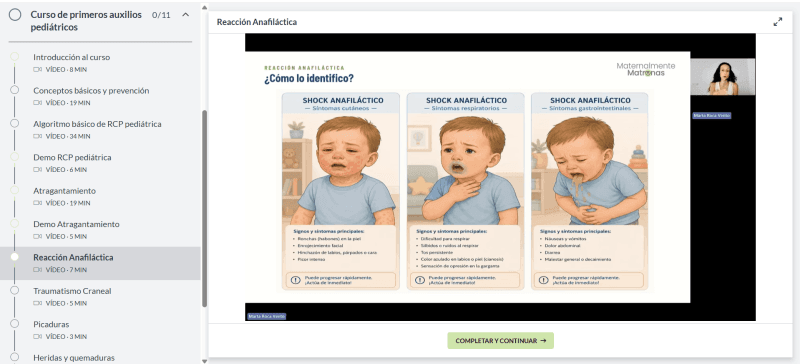Click the sidebar scrollbar down arrow
This screenshot has width=800, height=364.
(205, 360)
